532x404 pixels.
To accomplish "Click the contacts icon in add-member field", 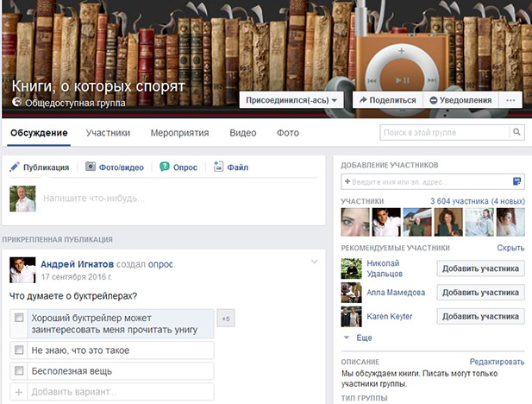I will pos(516,181).
